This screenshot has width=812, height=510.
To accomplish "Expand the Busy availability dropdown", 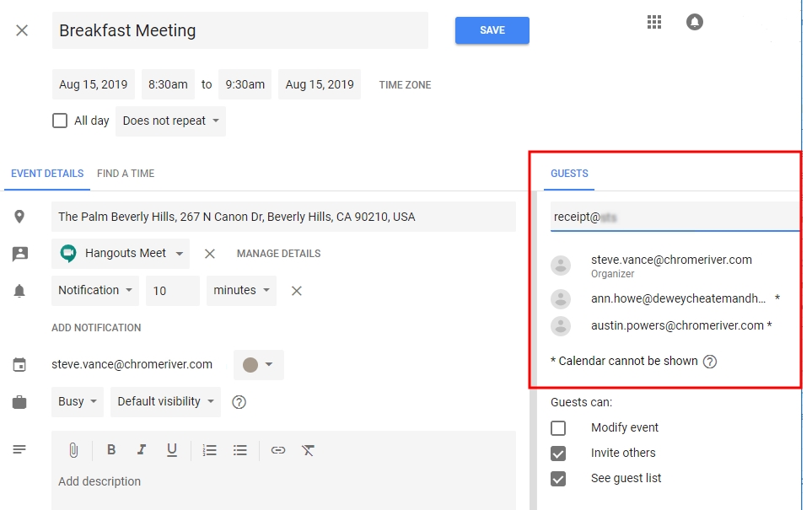I will point(78,402).
